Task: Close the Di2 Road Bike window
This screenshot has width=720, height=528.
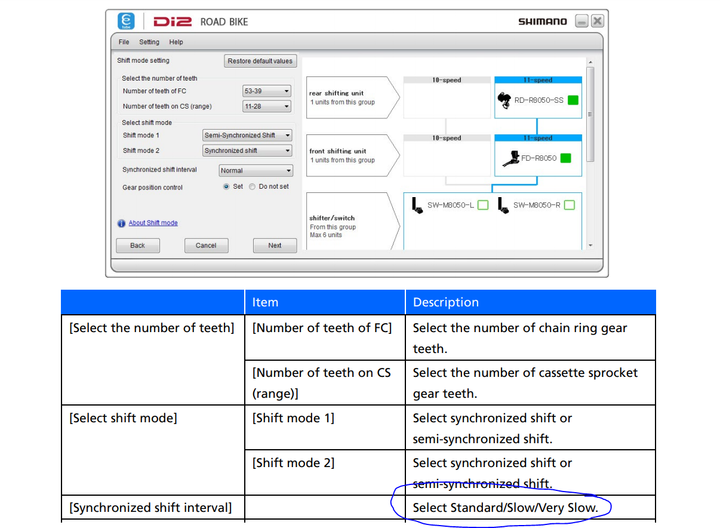Action: point(597,21)
